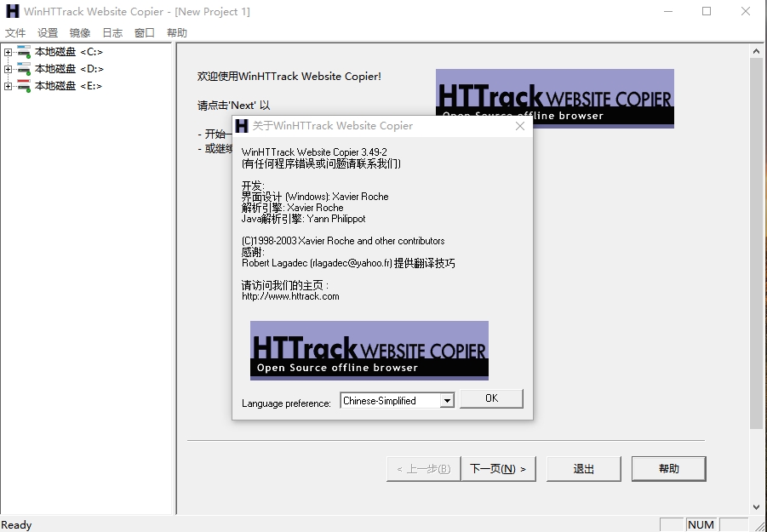Click the main window HTTrack app icon
The image size is (767, 532).
tap(12, 11)
